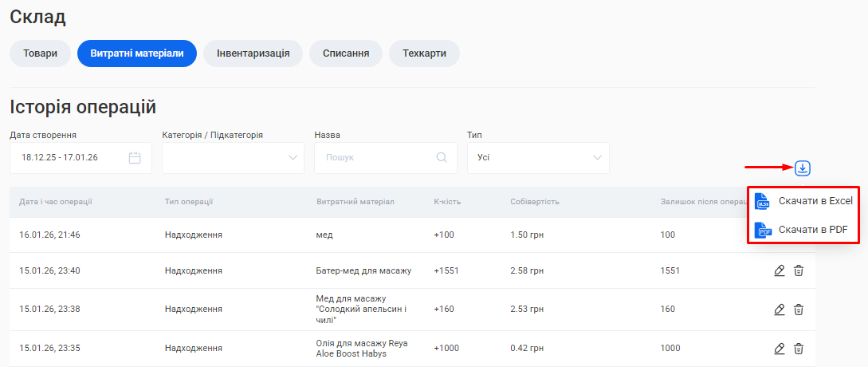Switch to the Товари tab

point(40,53)
